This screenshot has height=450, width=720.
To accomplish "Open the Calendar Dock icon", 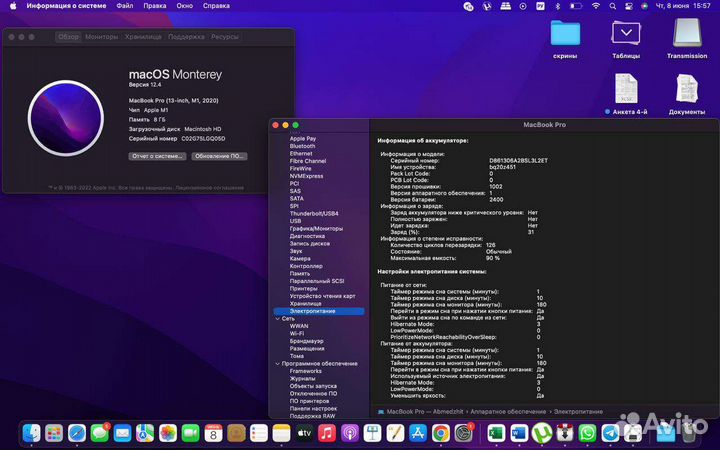I will [x=214, y=433].
